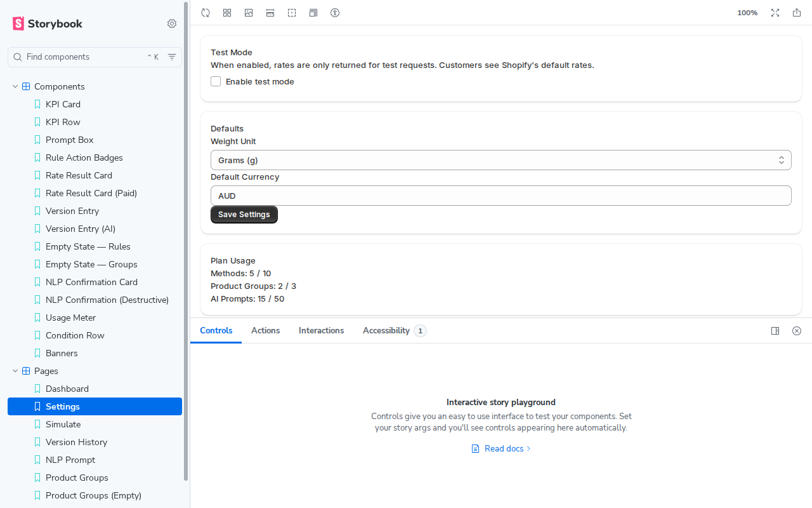Click the Remount component icon
This screenshot has width=812, height=508.
pos(206,13)
